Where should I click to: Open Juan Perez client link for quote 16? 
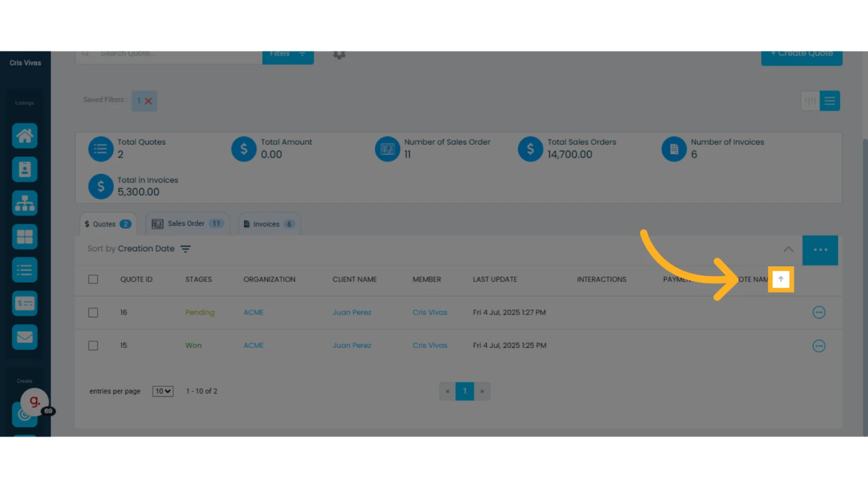[352, 312]
